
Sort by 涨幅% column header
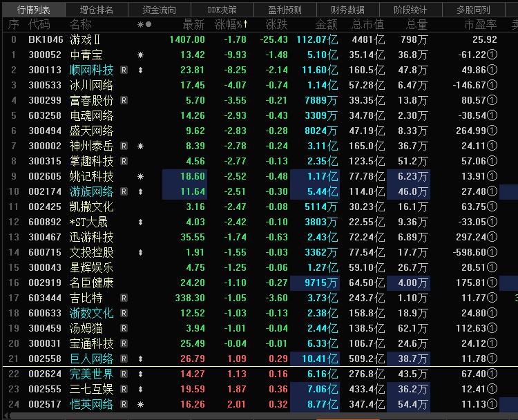[x=231, y=24]
